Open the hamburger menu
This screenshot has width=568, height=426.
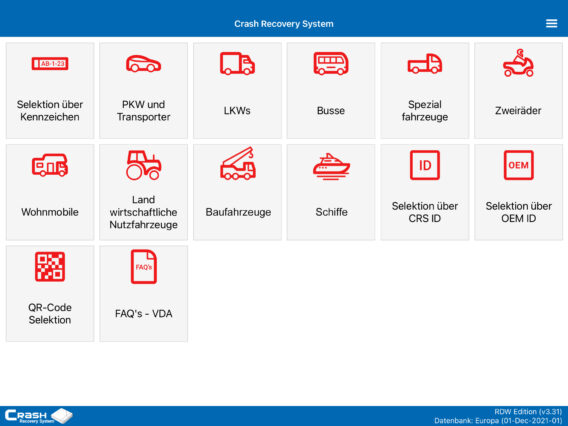(551, 24)
